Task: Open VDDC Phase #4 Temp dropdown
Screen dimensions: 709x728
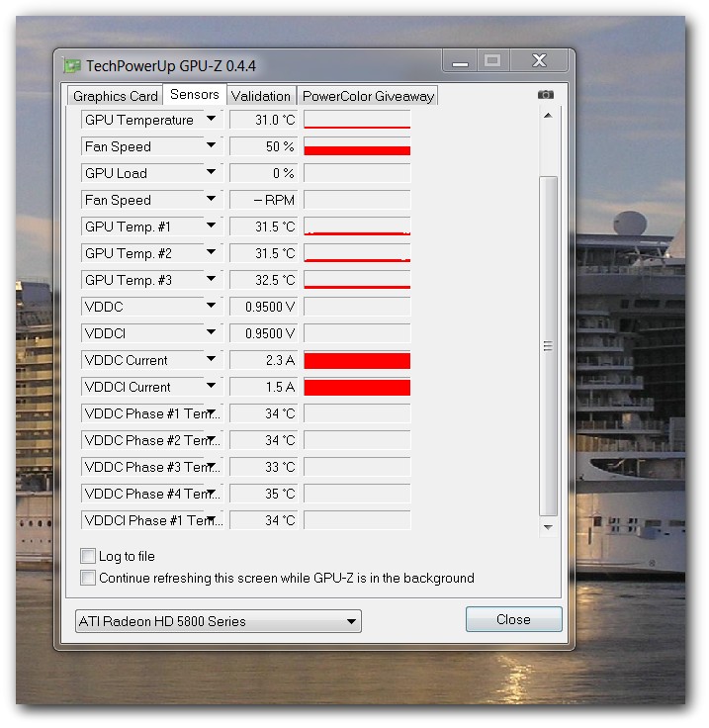Action: (x=212, y=493)
